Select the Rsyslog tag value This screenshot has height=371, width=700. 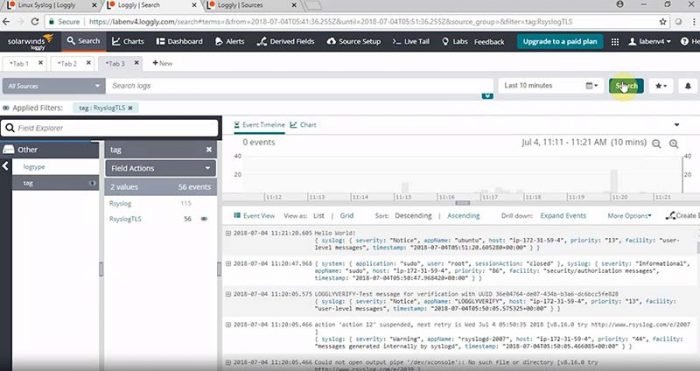pyautogui.click(x=121, y=203)
